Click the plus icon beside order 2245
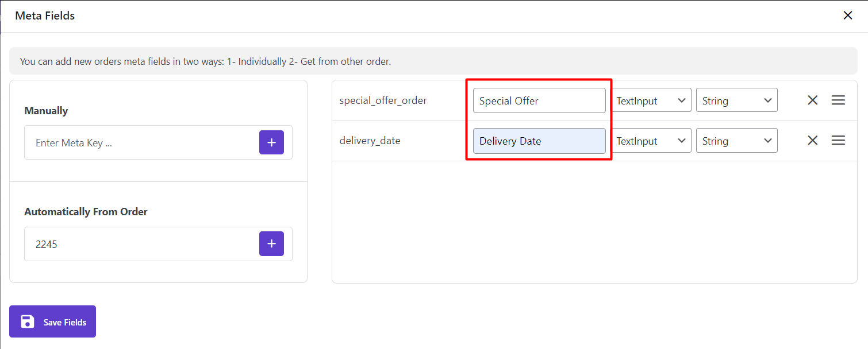The width and height of the screenshot is (868, 349). 271,244
